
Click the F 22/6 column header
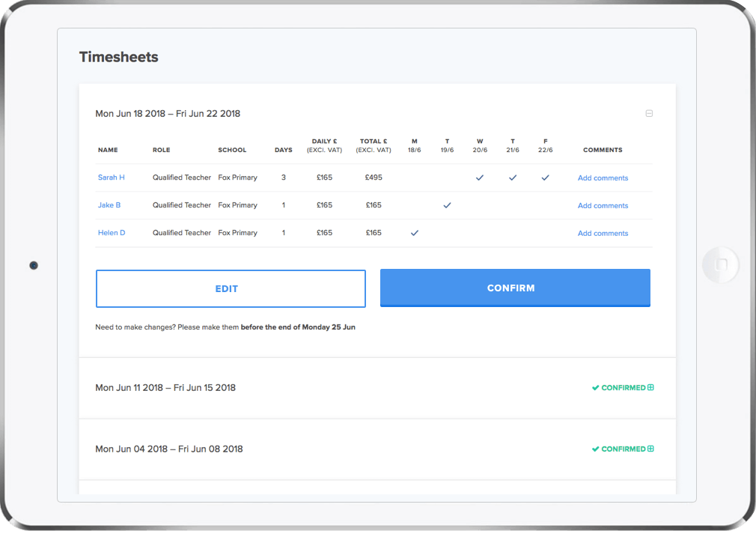pyautogui.click(x=546, y=146)
